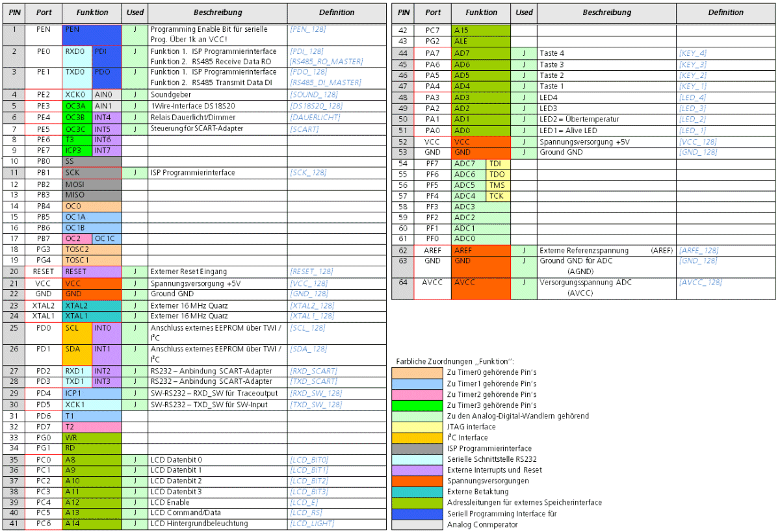This screenshot has width=780, height=532.
Task: Open the [DS18S20_128] definition link
Action: (x=316, y=106)
